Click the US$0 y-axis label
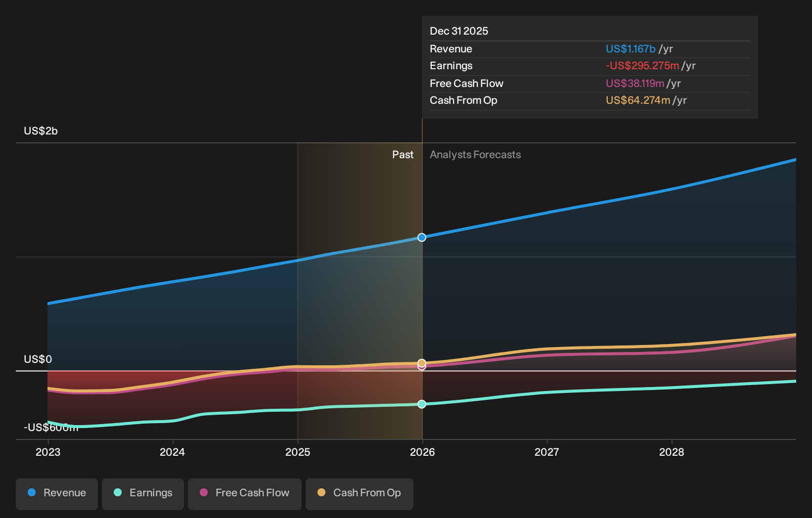This screenshot has width=812, height=518. [38, 359]
